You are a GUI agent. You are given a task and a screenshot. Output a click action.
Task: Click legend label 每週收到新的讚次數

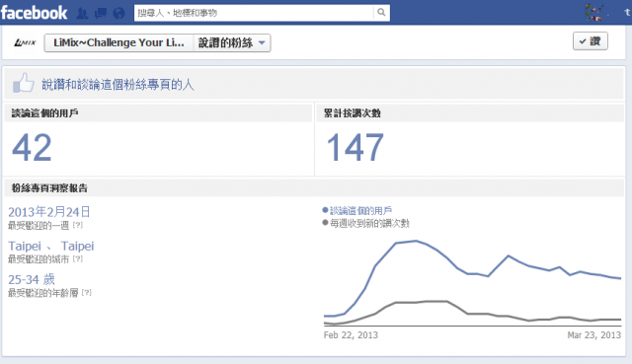pyautogui.click(x=369, y=223)
